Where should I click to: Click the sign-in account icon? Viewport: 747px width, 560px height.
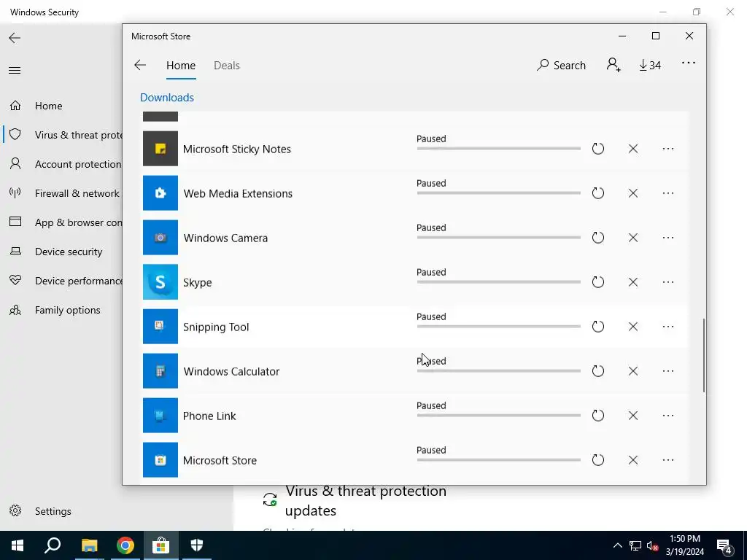(614, 65)
